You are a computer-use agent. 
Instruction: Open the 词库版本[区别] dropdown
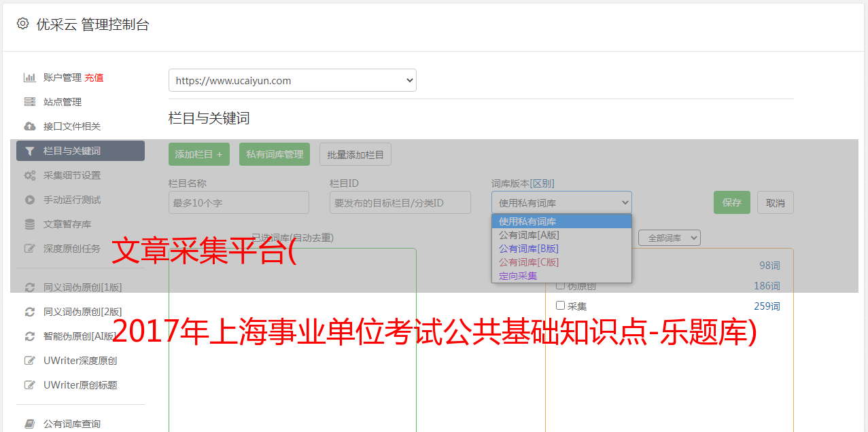[x=561, y=202]
